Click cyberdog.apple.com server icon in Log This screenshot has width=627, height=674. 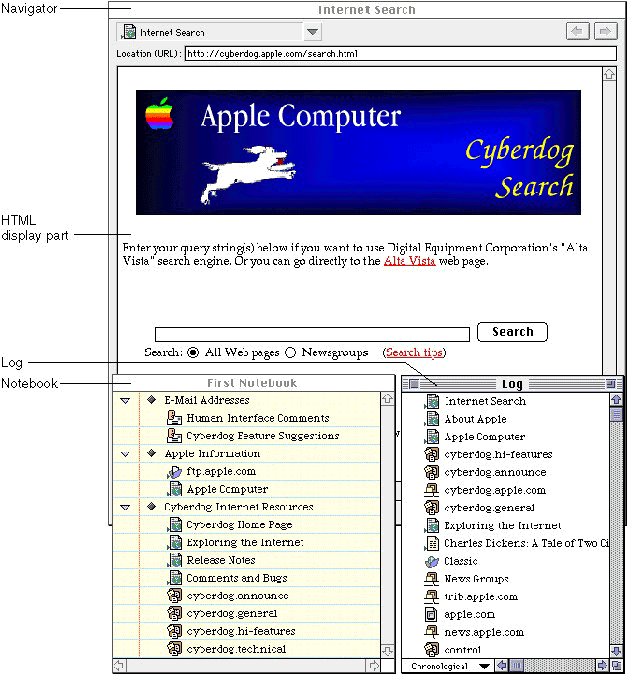pos(431,490)
